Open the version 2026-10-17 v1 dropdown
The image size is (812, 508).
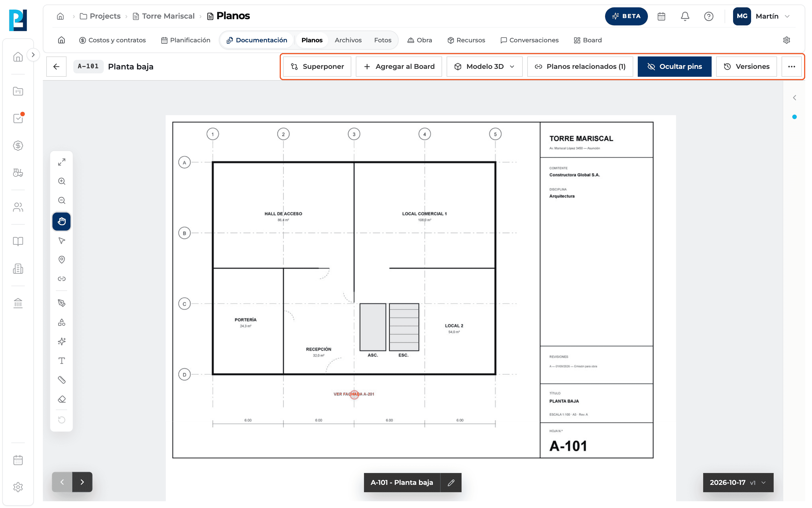point(738,483)
